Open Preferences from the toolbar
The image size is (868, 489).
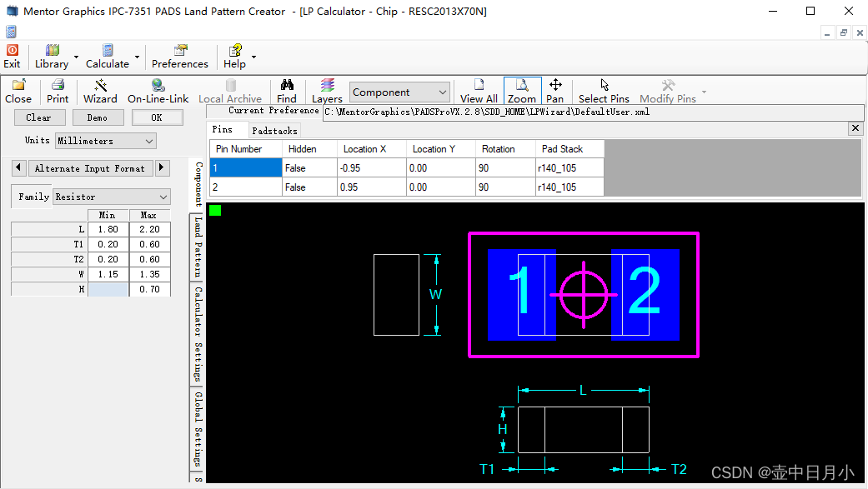[180, 57]
